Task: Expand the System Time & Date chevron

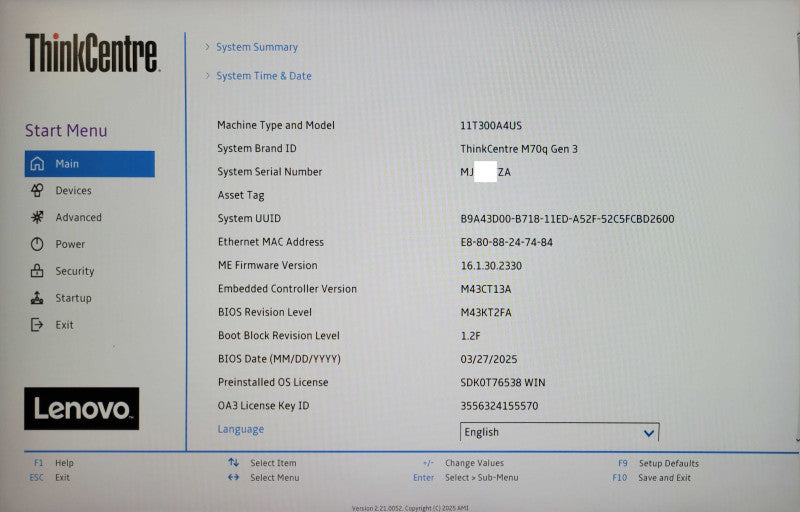Action: coord(207,75)
